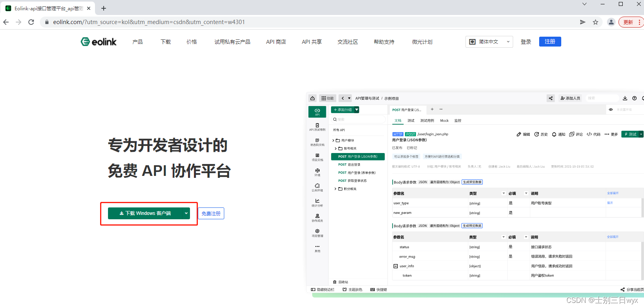Open the Chrome tab search chevron
This screenshot has width=644, height=308.
[x=584, y=4]
